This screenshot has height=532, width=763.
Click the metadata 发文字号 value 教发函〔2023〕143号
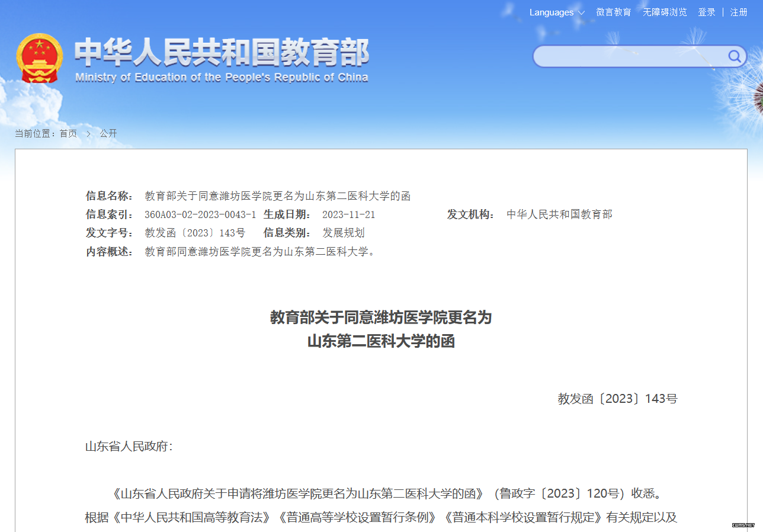(195, 233)
